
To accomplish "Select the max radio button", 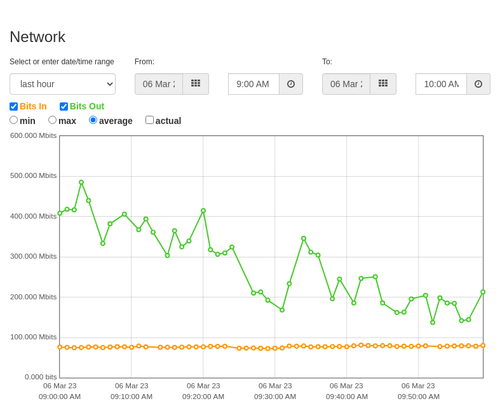I will [x=52, y=120].
